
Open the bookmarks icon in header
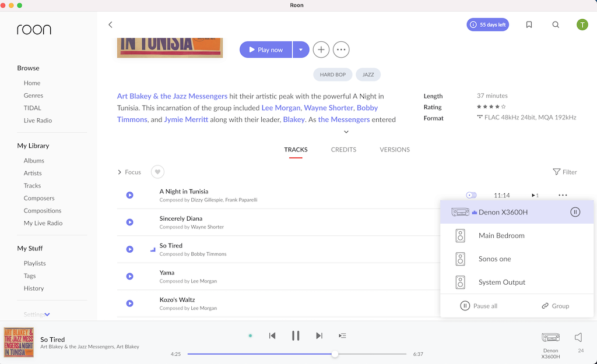[529, 24]
